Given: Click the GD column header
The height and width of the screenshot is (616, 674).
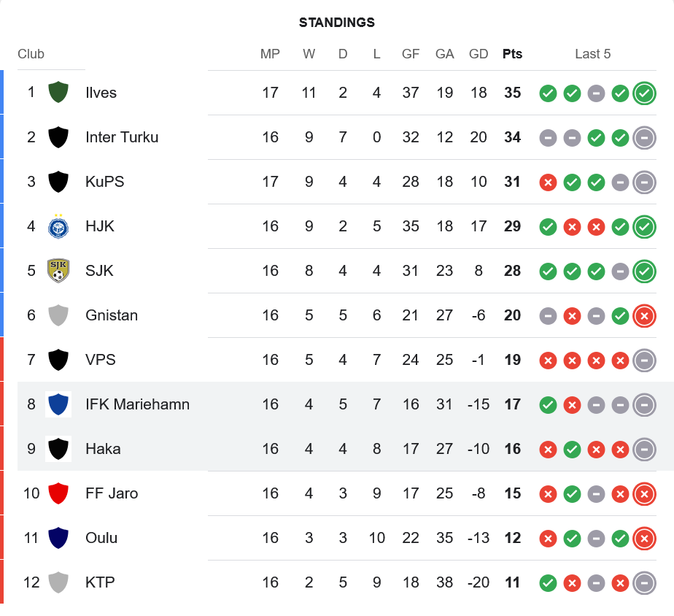Looking at the screenshot, I should click(x=479, y=54).
